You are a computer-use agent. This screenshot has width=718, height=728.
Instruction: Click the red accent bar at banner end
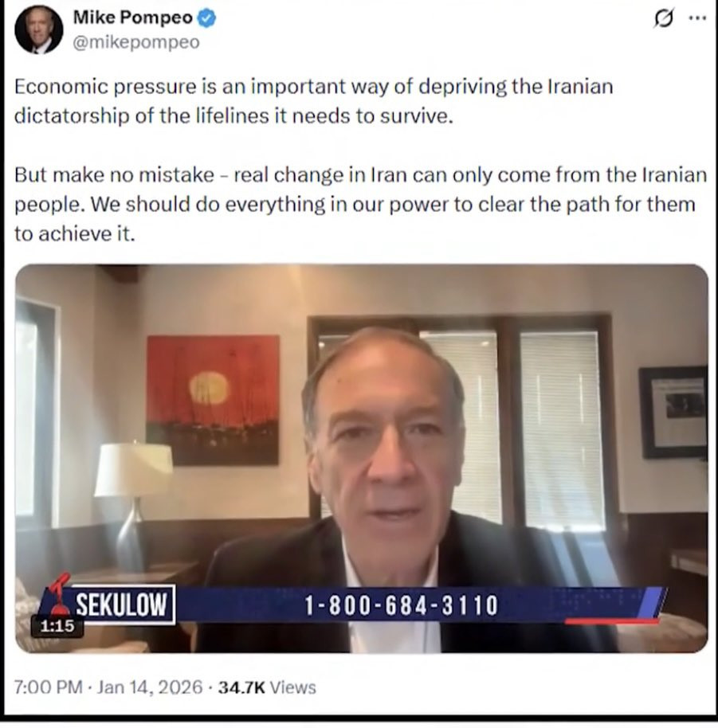pyautogui.click(x=611, y=621)
